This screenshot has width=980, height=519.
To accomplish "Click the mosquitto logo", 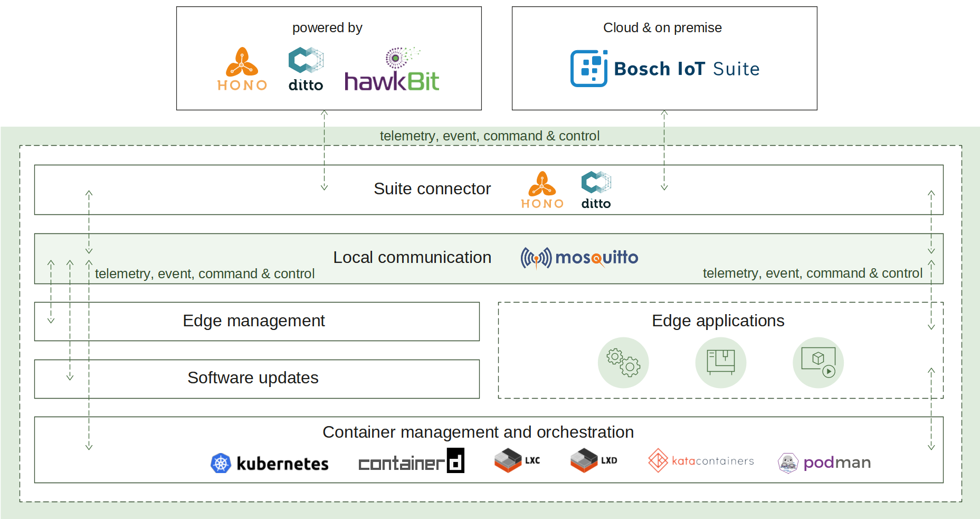I will coord(579,258).
